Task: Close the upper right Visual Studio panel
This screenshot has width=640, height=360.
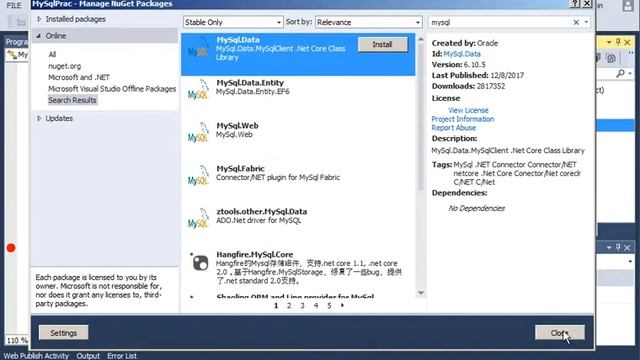Action: [627, 42]
